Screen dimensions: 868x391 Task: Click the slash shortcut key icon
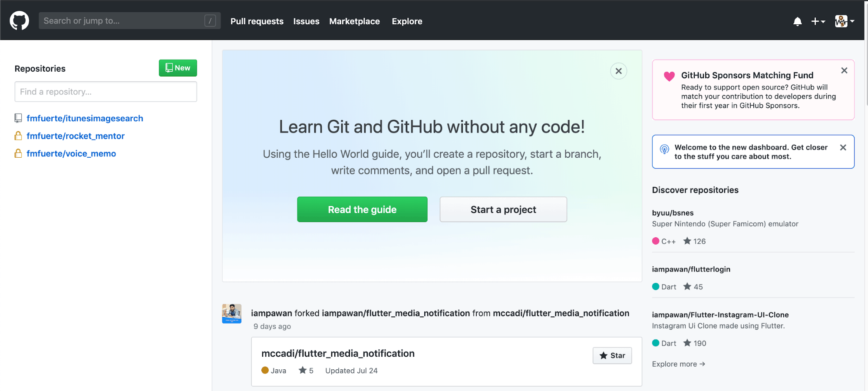coord(210,20)
